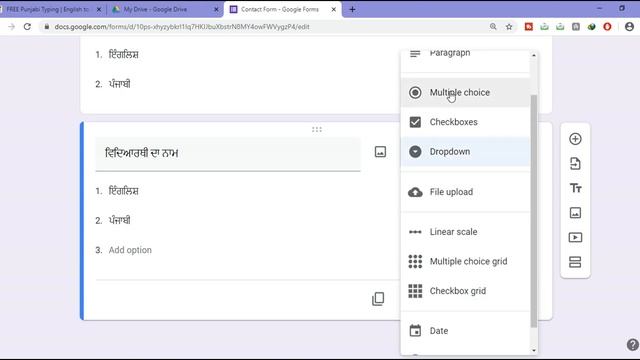This screenshot has width=640, height=360.
Task: Edit the question title field
Action: (228, 154)
